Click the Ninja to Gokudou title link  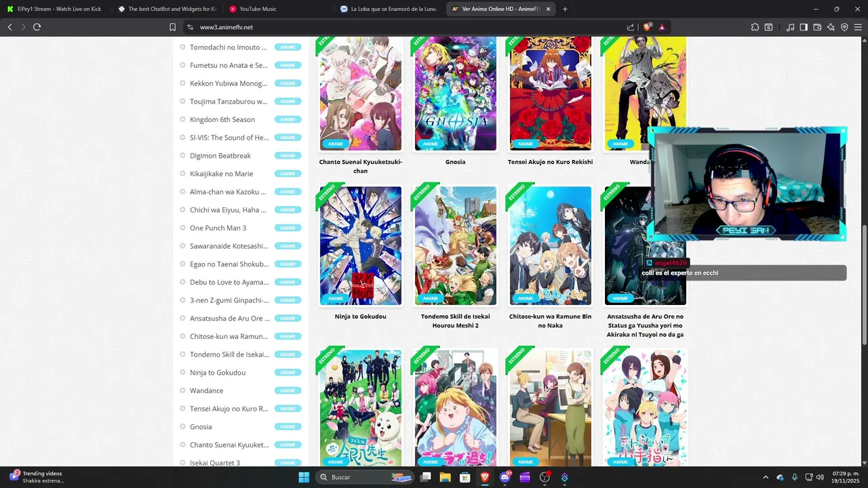point(361,317)
